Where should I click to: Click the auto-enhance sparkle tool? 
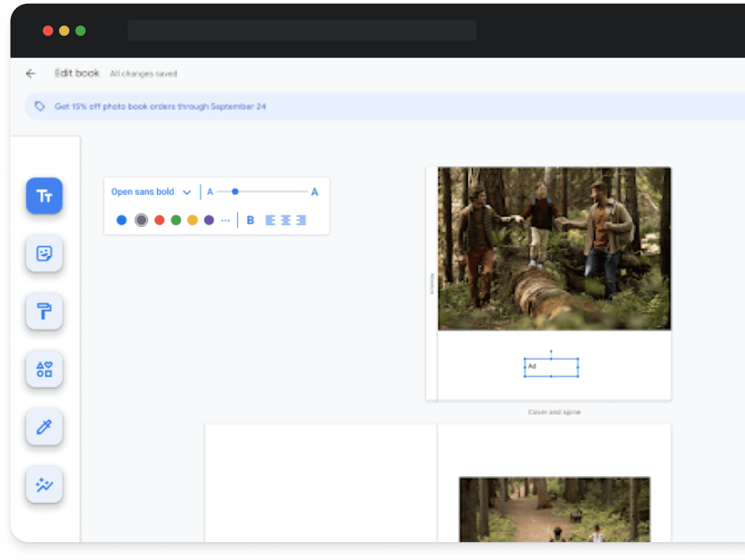pos(44,485)
